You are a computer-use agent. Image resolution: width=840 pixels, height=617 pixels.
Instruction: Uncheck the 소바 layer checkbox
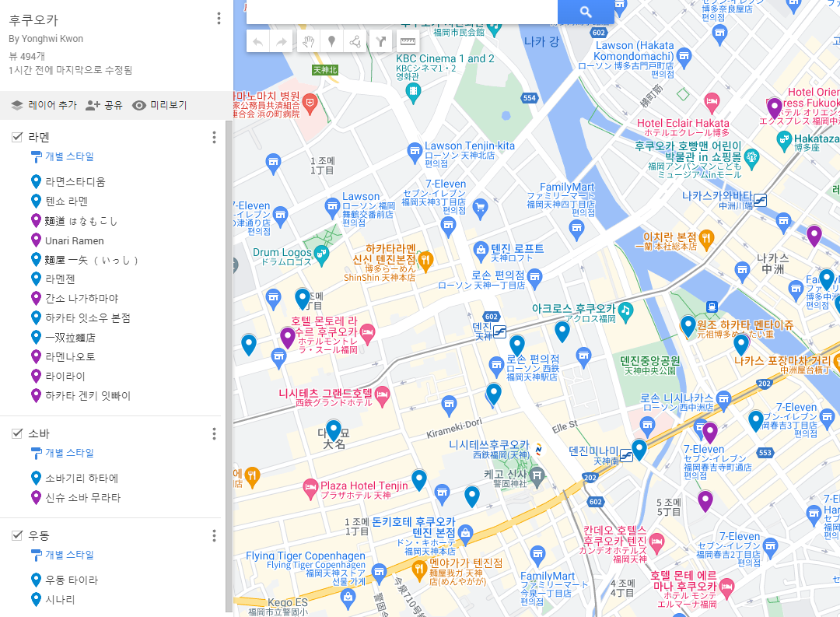click(17, 433)
